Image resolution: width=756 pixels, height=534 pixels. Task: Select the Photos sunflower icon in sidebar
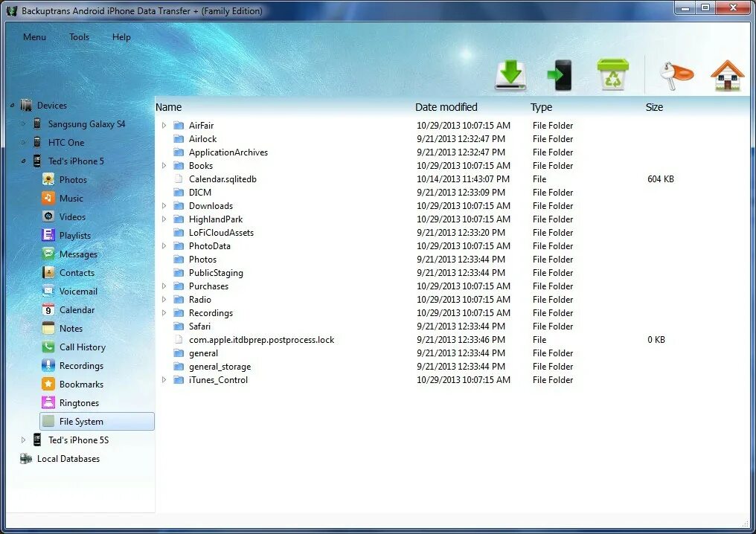(x=48, y=180)
